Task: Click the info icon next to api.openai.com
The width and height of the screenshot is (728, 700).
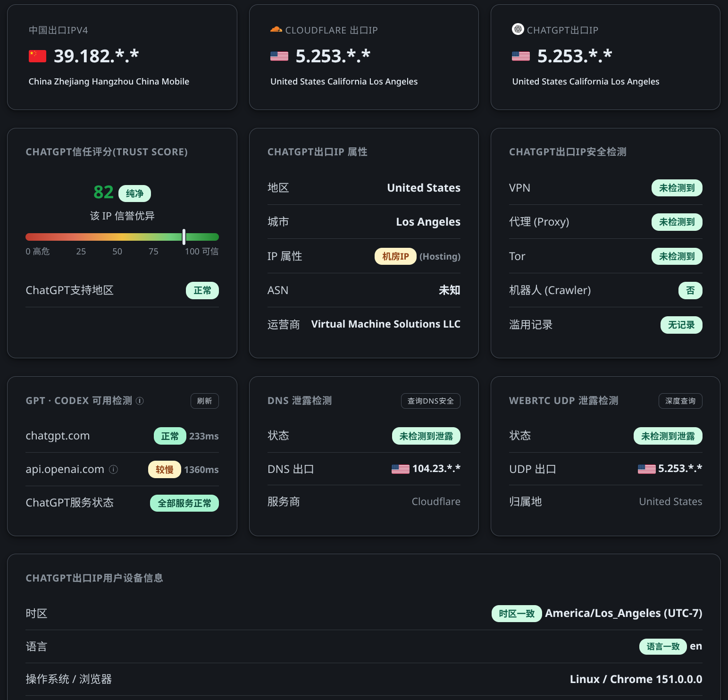Action: tap(113, 469)
